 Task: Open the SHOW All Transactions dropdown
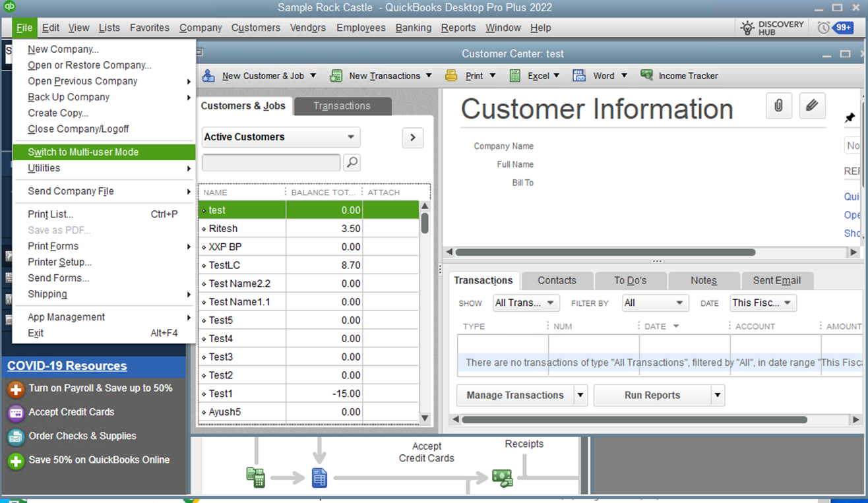point(526,303)
